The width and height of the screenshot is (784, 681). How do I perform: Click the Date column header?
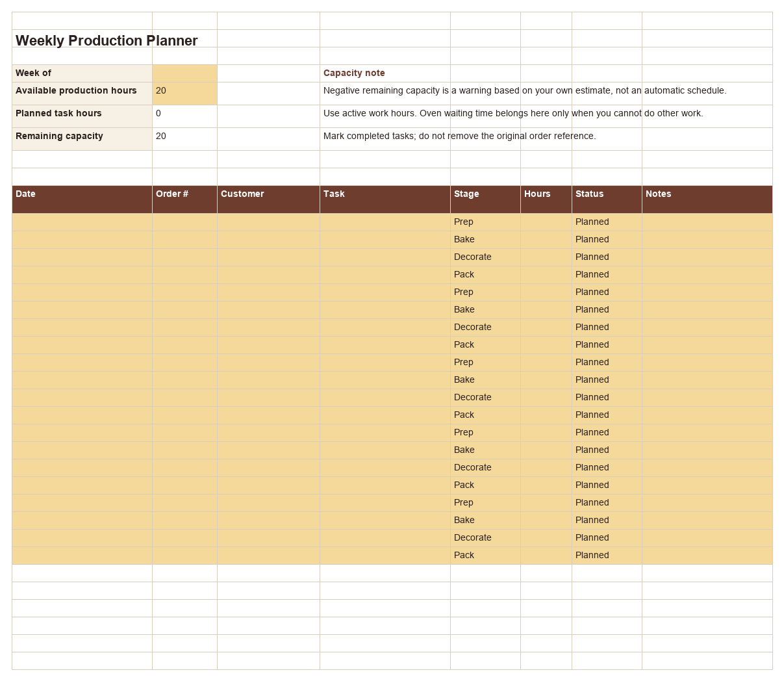(82, 199)
